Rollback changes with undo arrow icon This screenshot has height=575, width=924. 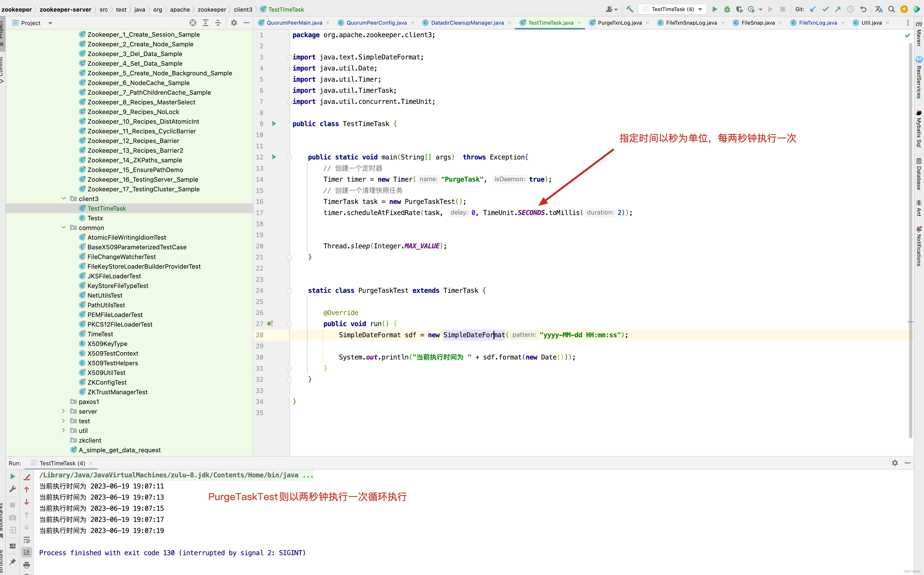click(x=863, y=9)
